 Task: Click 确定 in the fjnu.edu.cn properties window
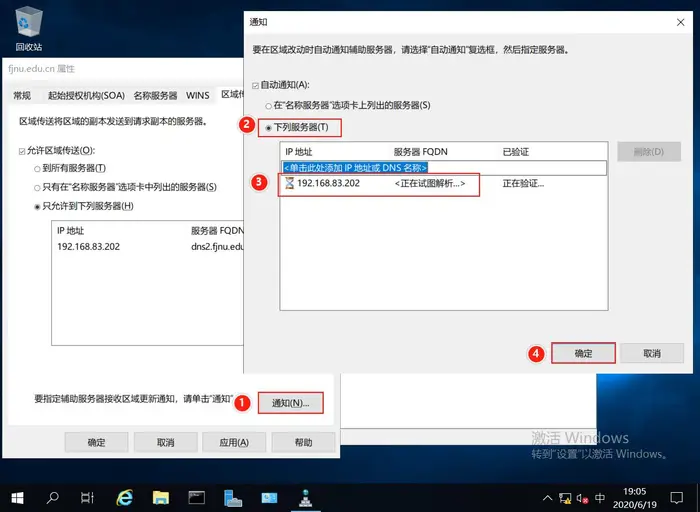96,442
